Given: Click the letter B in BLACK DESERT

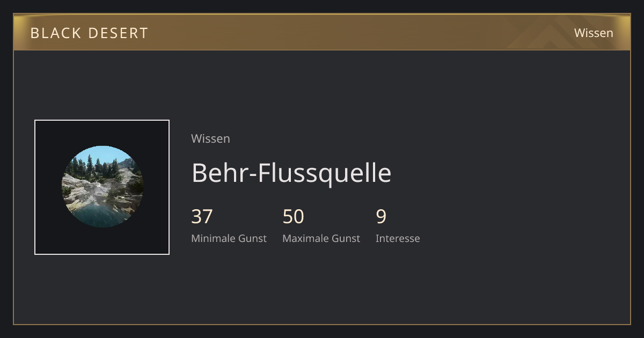Looking at the screenshot, I should point(35,33).
